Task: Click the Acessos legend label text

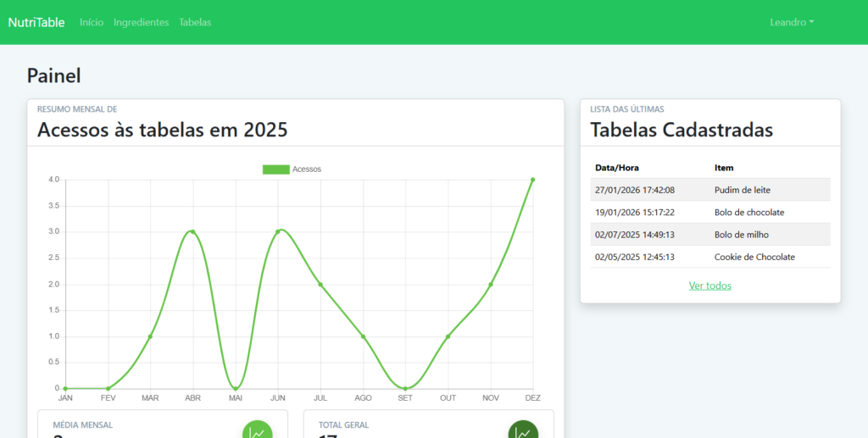Action: coord(307,169)
